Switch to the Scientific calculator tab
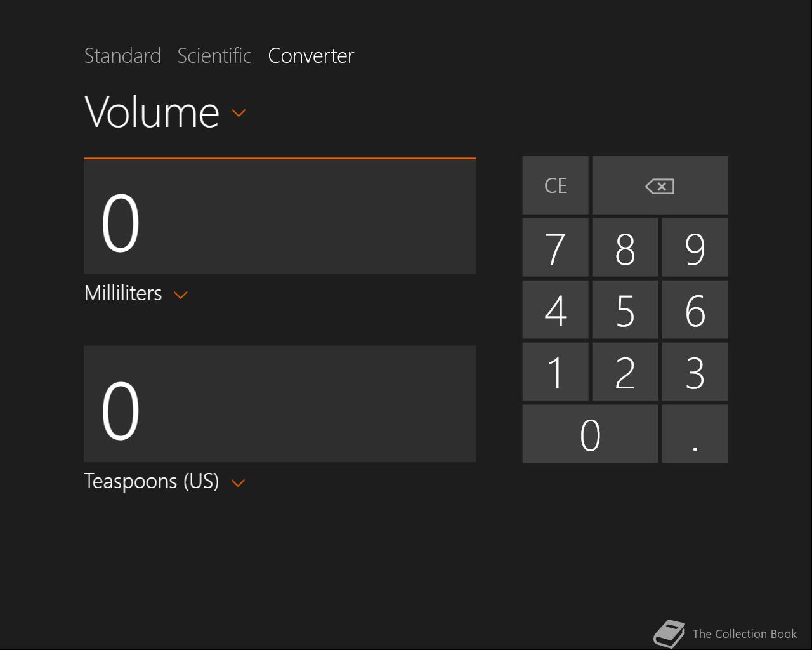 click(214, 56)
